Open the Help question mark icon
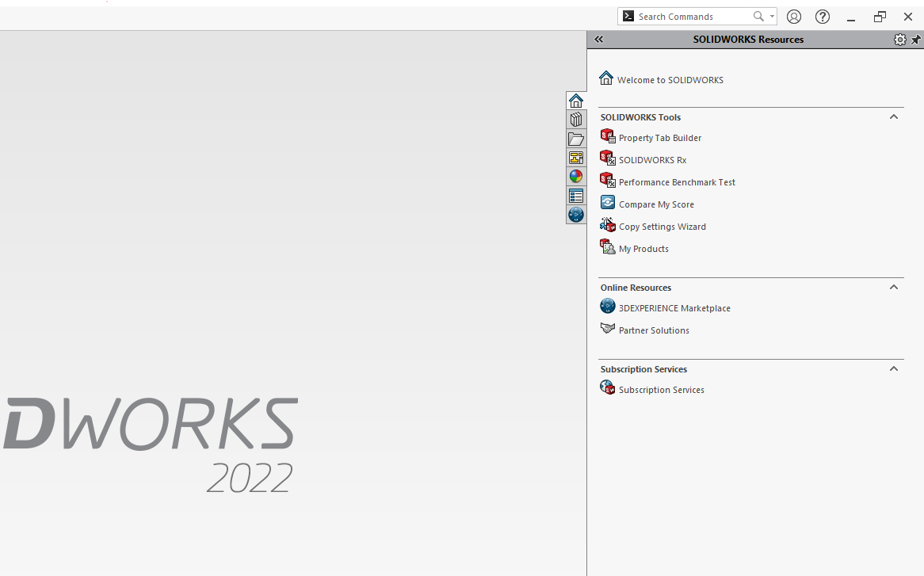This screenshot has height=576, width=924. click(x=823, y=17)
